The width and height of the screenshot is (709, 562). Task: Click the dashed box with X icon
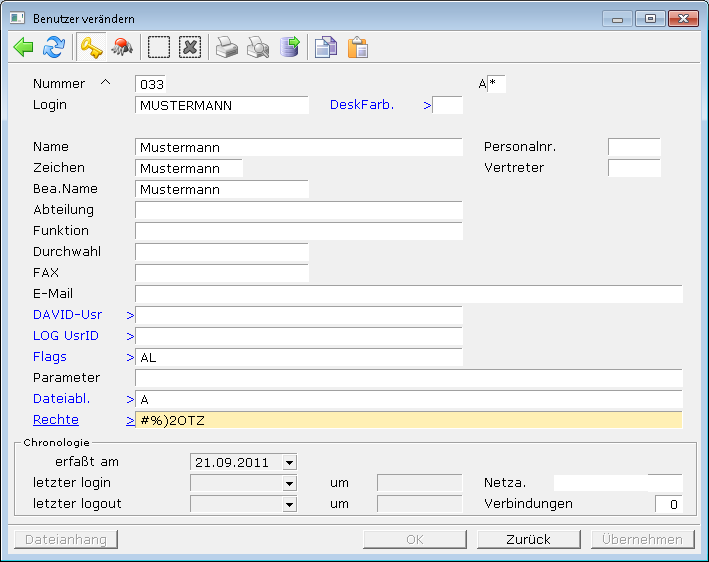tap(190, 47)
